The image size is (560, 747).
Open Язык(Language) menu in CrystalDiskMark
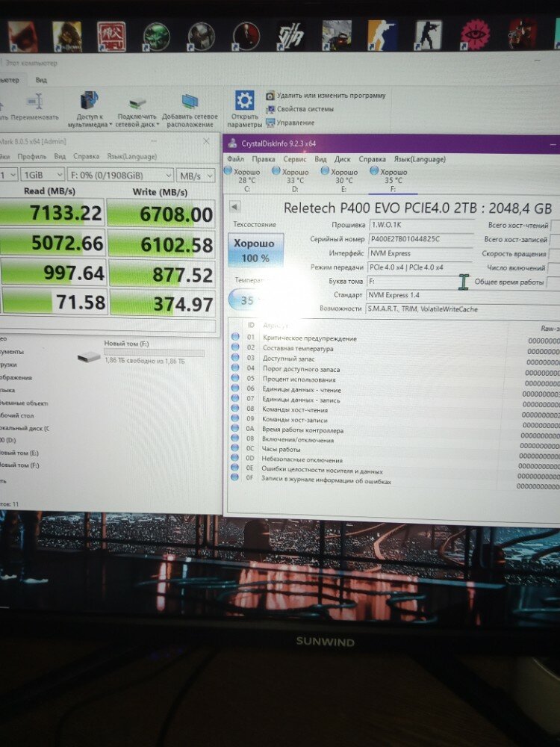click(131, 156)
